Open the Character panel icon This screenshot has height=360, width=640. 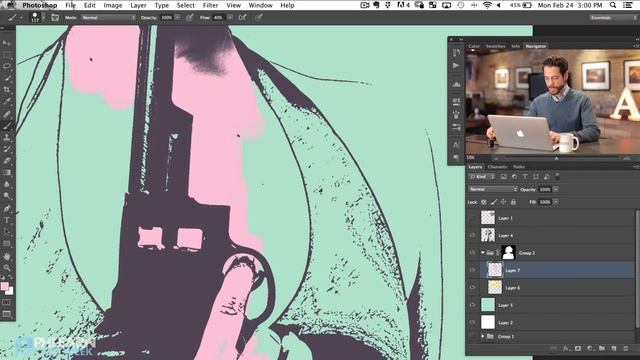[456, 145]
